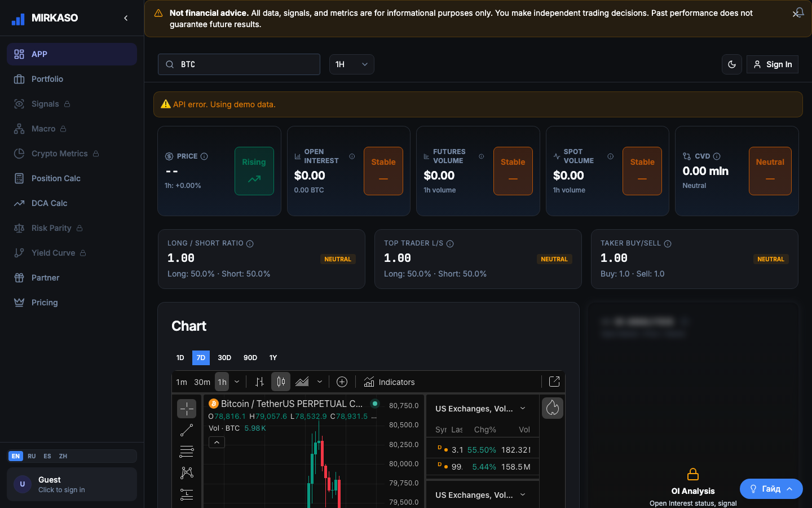Open the Risk Parity page

(72, 228)
